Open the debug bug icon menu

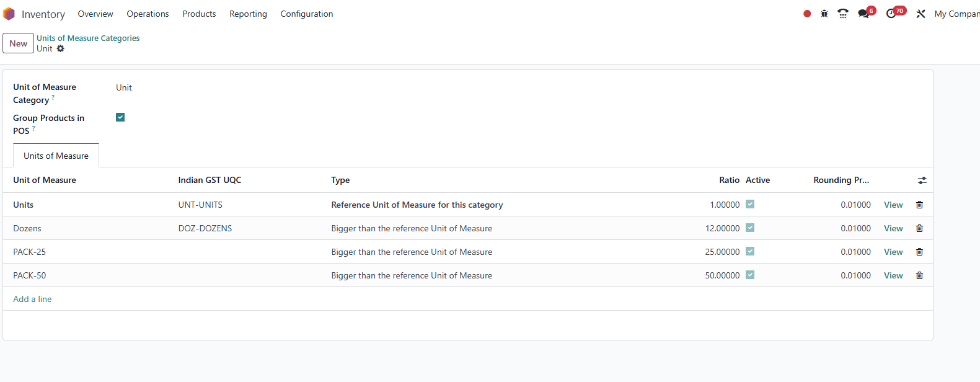(x=824, y=14)
